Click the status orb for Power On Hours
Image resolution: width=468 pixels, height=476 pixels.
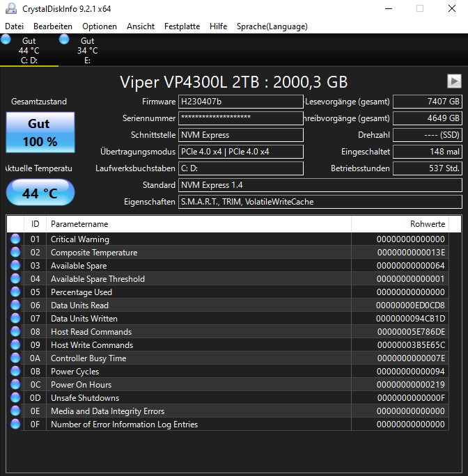click(15, 384)
